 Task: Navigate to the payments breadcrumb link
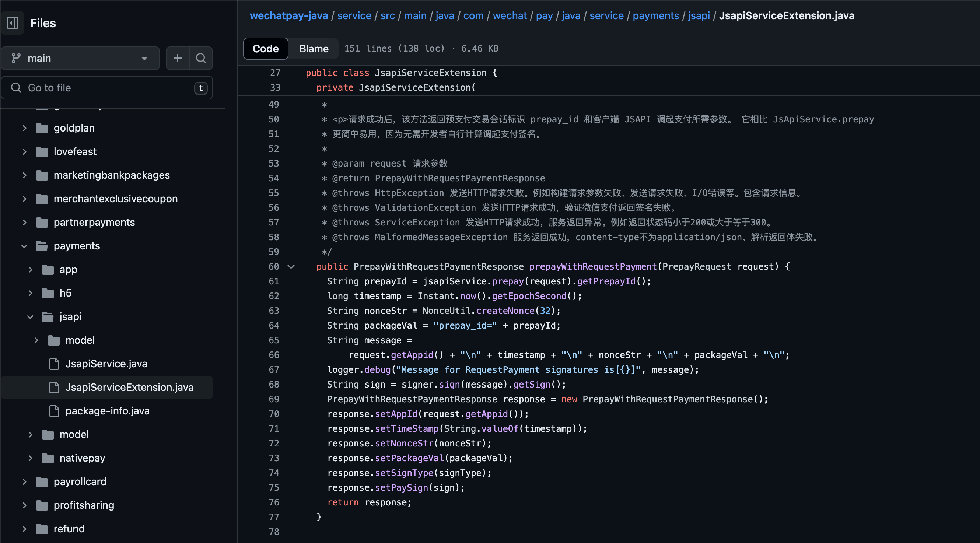[655, 15]
